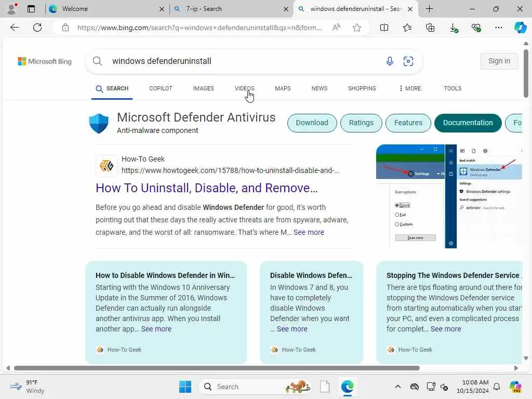532x399 pixels.
Task: Open the weather widget showing 91°F
Action: 27,387
